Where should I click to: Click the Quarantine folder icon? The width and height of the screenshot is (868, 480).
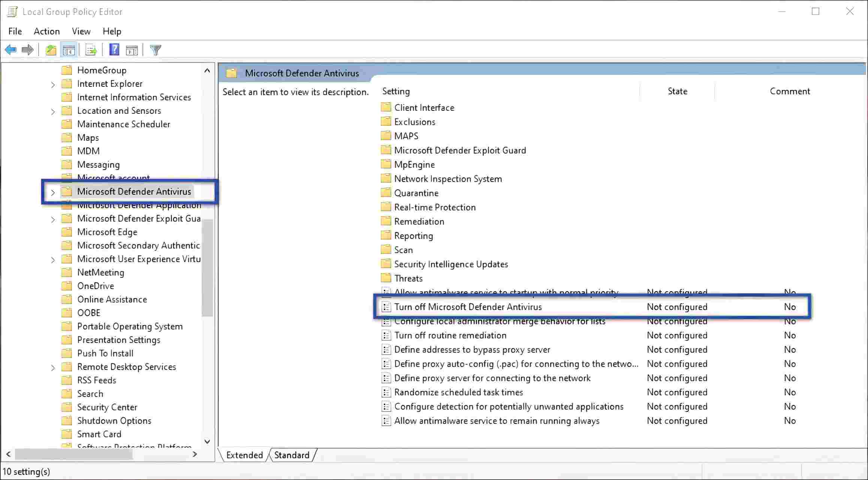(x=386, y=193)
